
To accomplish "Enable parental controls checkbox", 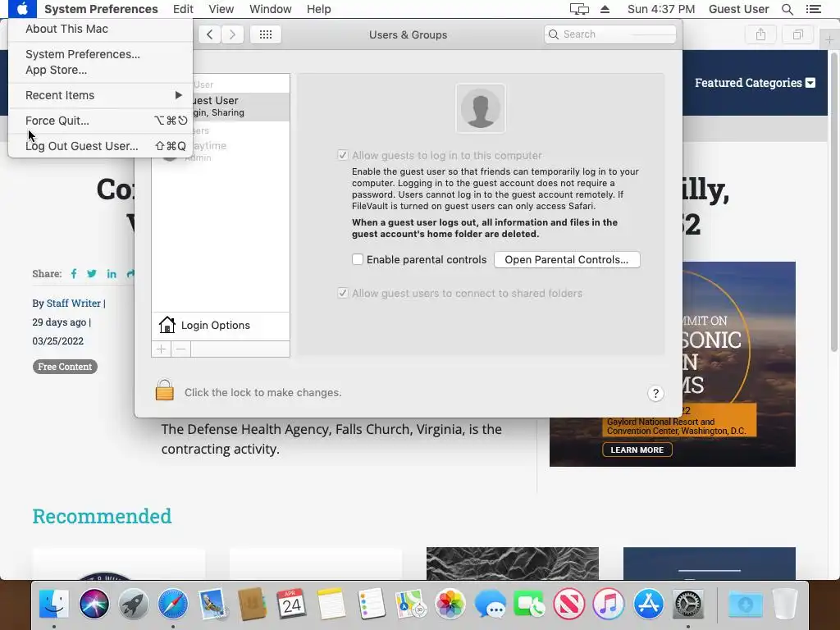I will coord(358,259).
